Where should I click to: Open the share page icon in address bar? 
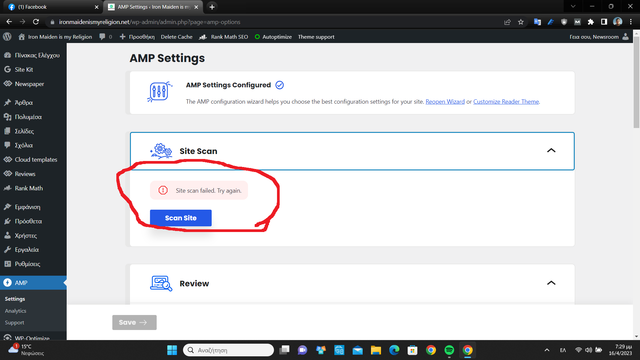[x=507, y=22]
